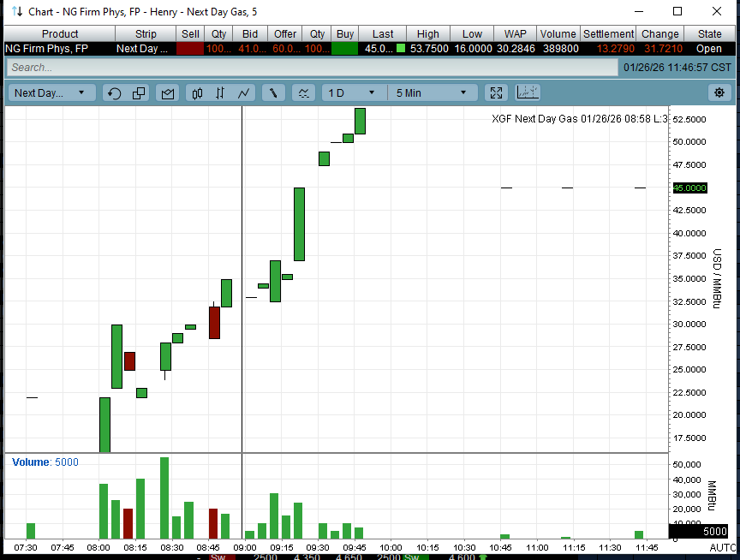Image resolution: width=740 pixels, height=560 pixels.
Task: Click the WAP value 30.2846
Action: [516, 49]
